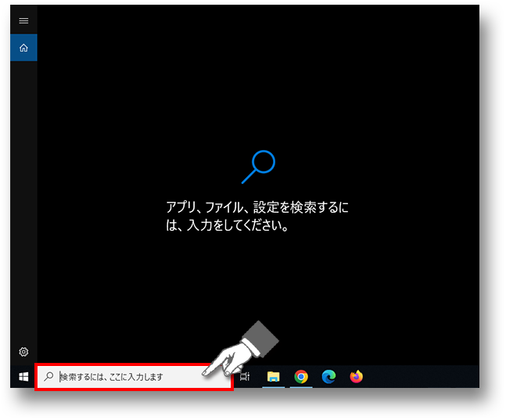This screenshot has height=420, width=506.
Task: Launch Firefox from the taskbar
Action: click(x=357, y=376)
